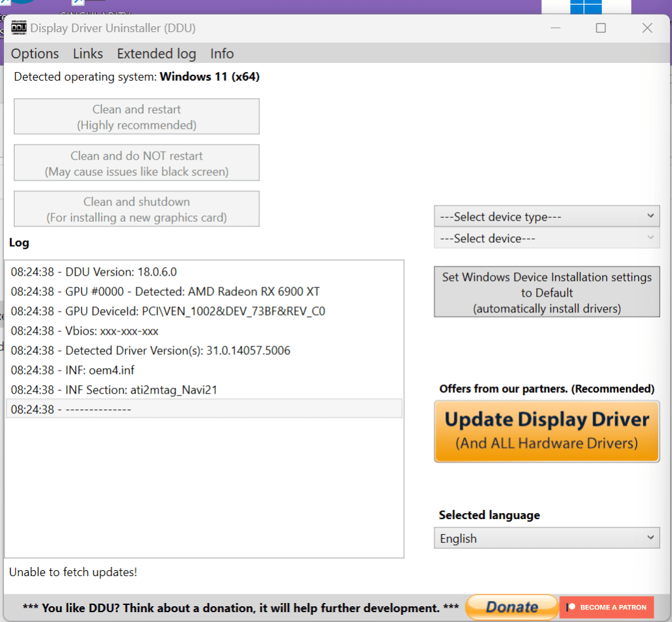Select log line INF: oem4.inf
This screenshot has width=672, height=622.
point(204,370)
